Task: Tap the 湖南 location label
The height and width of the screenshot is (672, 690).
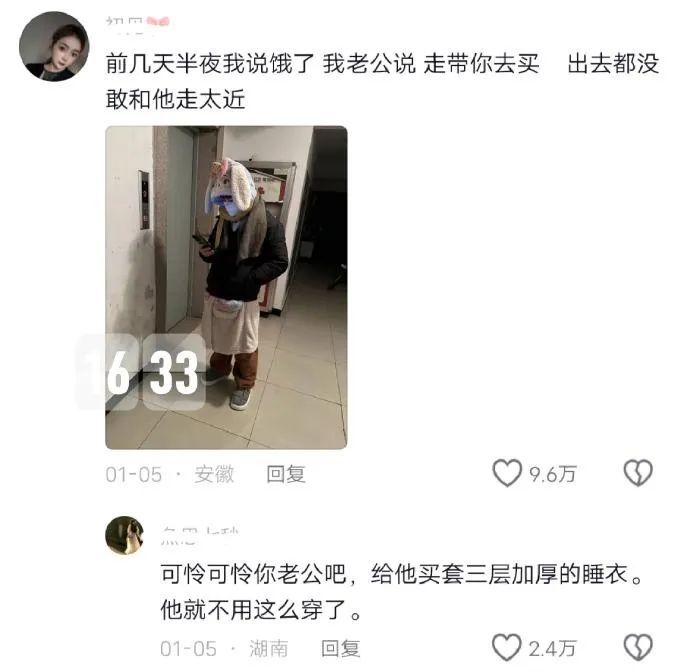Action: click(269, 649)
